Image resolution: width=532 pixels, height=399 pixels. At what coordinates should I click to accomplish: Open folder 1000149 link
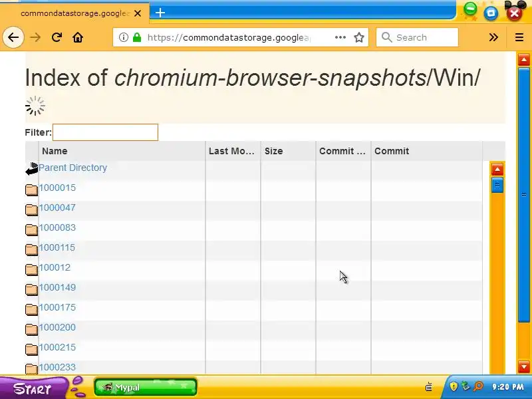coord(57,288)
